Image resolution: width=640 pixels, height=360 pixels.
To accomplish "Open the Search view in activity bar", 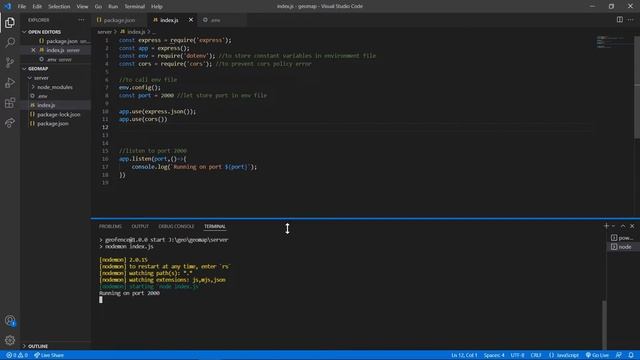I will pyautogui.click(x=10, y=42).
